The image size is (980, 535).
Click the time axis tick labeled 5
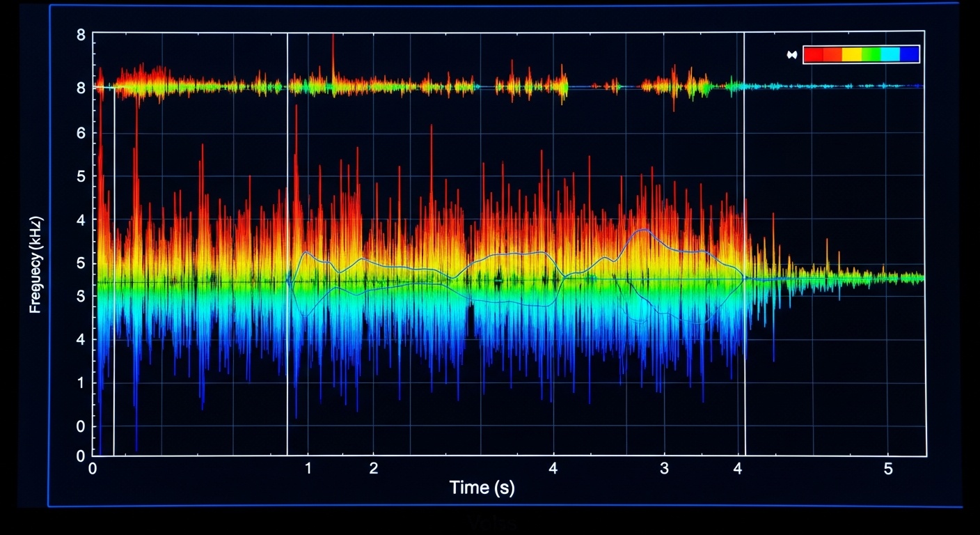click(x=887, y=468)
